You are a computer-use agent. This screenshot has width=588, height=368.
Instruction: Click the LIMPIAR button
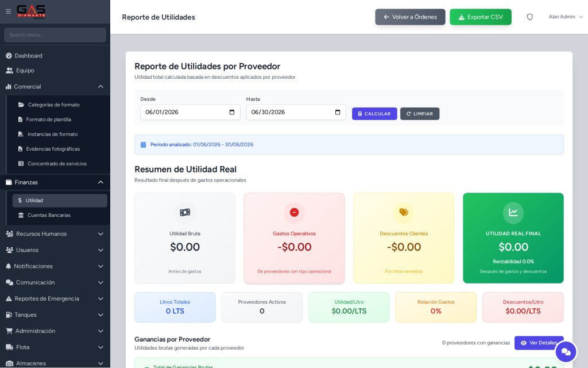[x=420, y=114]
